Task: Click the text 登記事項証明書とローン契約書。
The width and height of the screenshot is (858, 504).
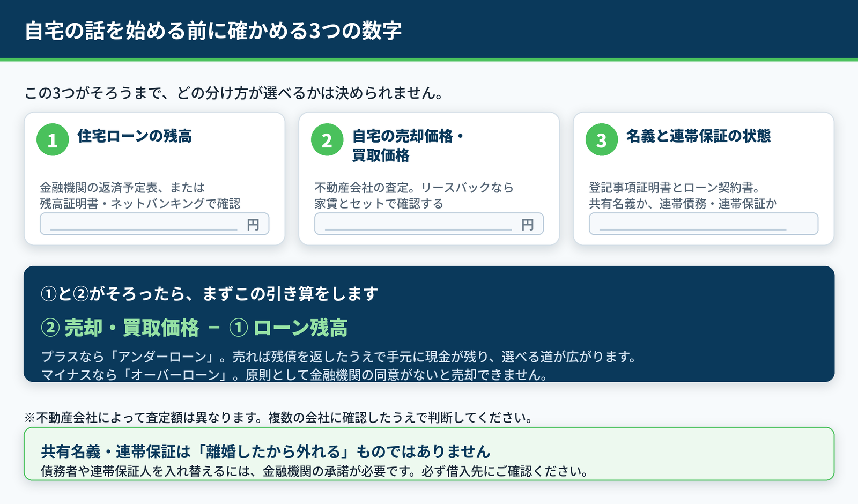Action: (674, 188)
